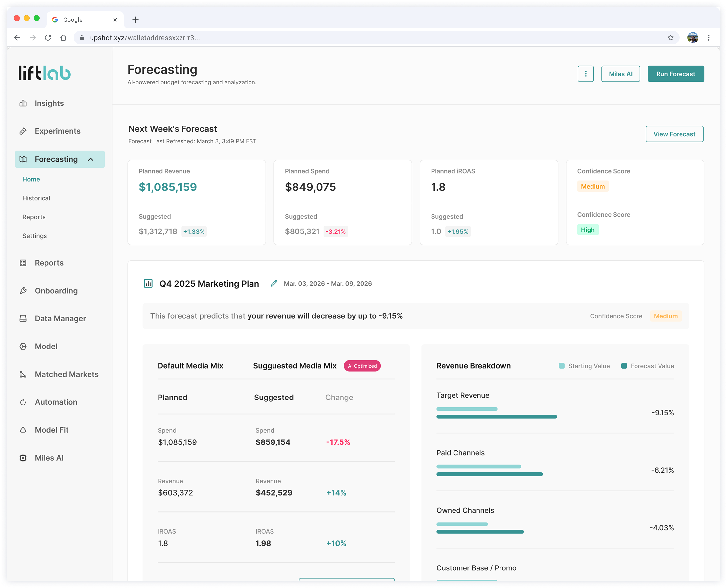Click the Matched Markets icon
Image resolution: width=727 pixels, height=588 pixels.
[x=23, y=374]
